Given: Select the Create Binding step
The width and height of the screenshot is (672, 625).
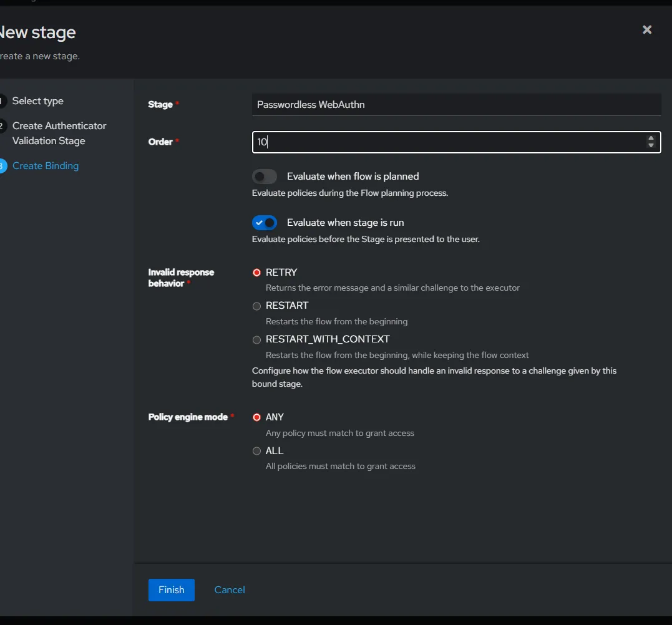Looking at the screenshot, I should point(46,166).
